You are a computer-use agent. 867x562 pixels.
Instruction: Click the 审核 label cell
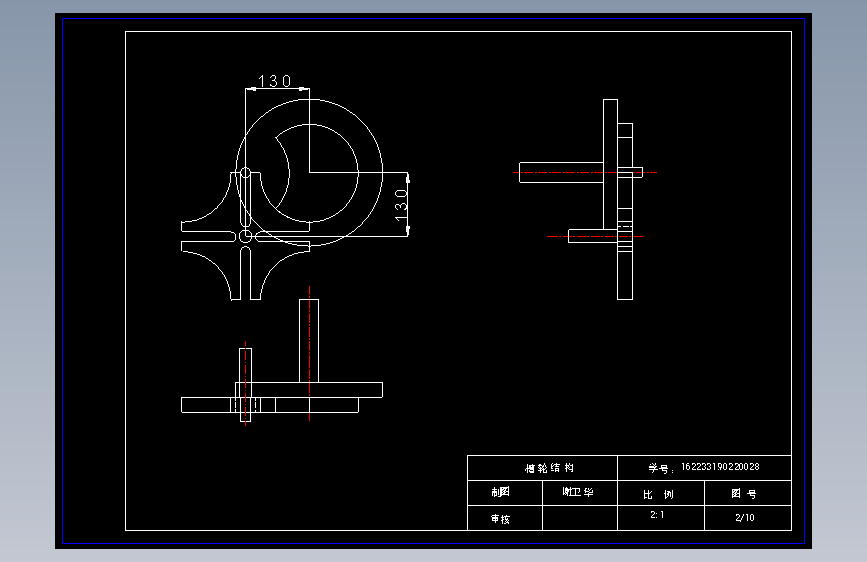(x=505, y=518)
